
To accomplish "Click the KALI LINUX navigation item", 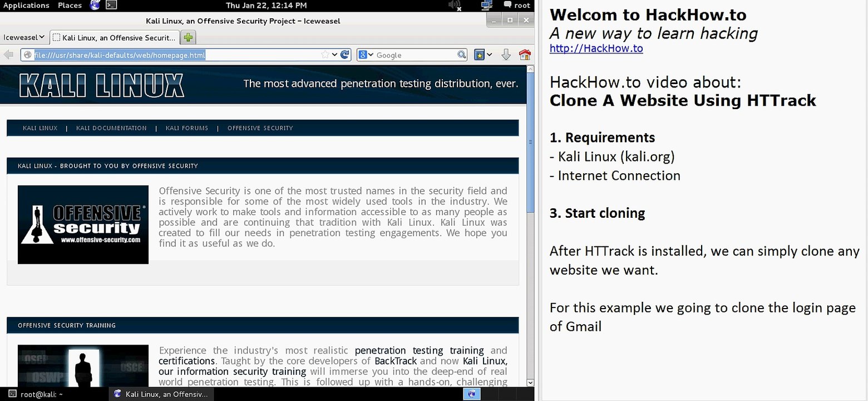I will (40, 128).
